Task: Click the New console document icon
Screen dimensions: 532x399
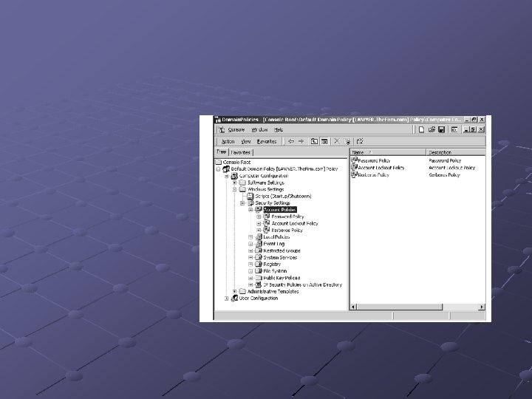Action: point(421,129)
